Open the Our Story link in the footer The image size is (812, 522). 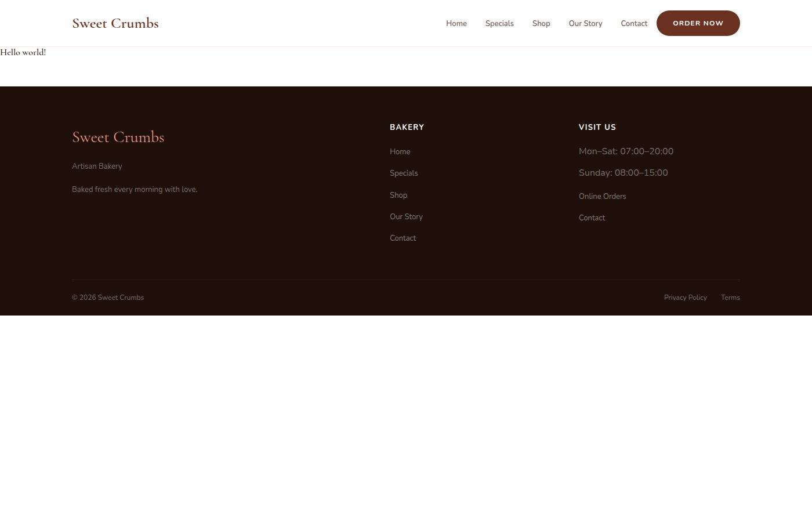click(406, 216)
